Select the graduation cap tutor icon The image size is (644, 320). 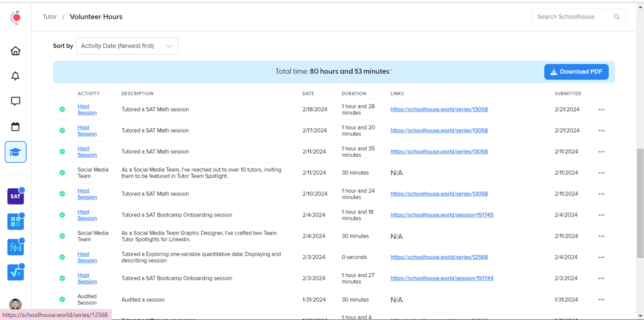coord(16,152)
